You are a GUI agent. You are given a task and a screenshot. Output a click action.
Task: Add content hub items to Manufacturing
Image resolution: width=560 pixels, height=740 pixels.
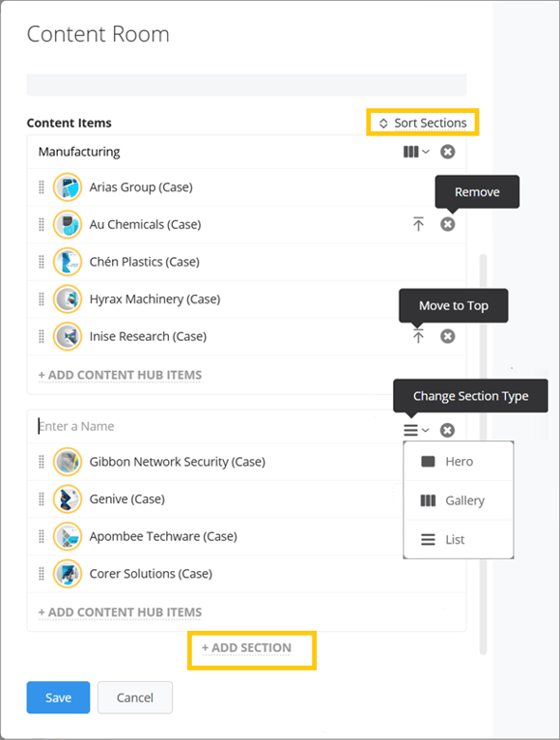click(x=120, y=375)
